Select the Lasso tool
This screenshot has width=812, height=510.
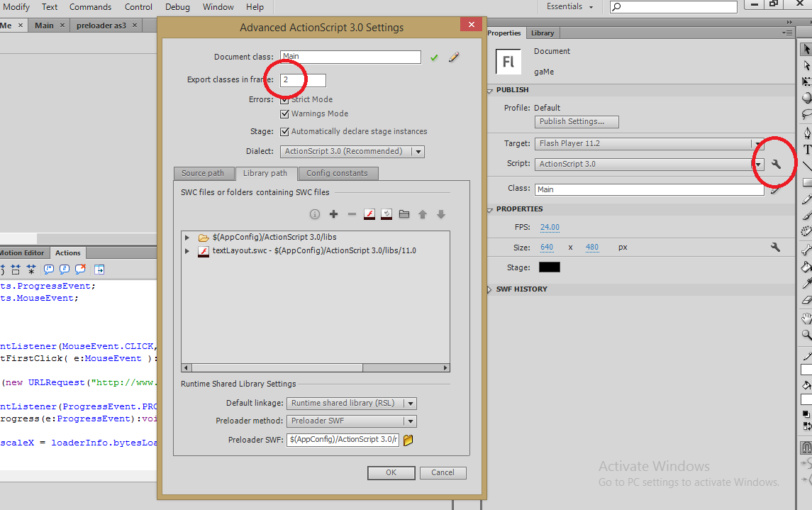[x=806, y=114]
